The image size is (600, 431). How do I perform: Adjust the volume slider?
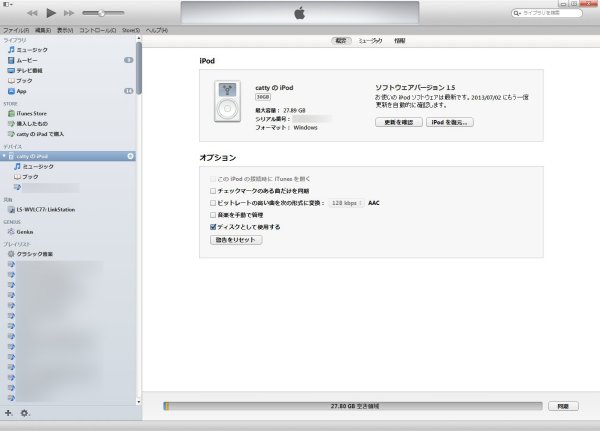click(x=103, y=13)
